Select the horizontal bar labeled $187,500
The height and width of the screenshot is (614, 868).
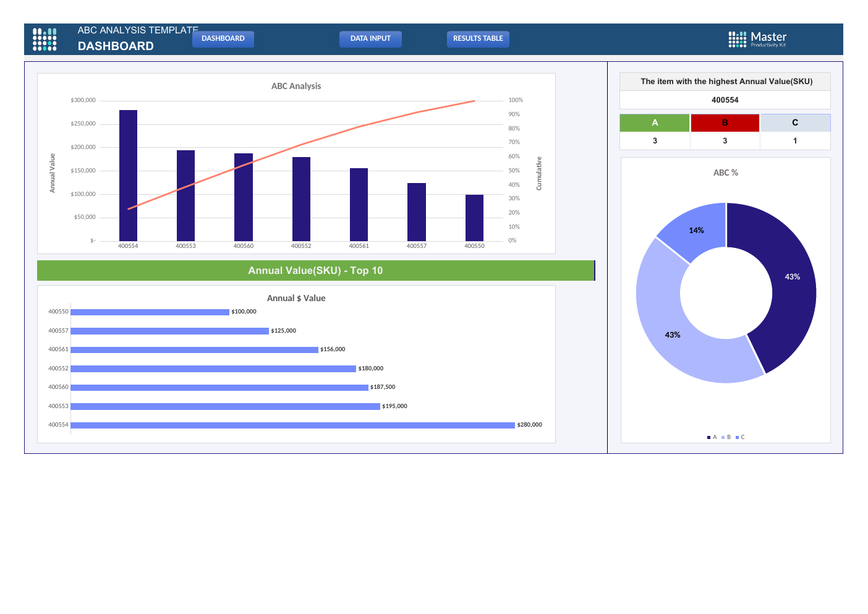(x=219, y=387)
